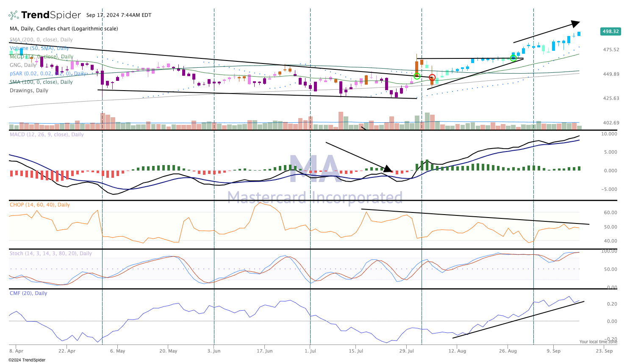Select the -5.000 MACD axis value
The image size is (630, 364).
[x=609, y=189]
